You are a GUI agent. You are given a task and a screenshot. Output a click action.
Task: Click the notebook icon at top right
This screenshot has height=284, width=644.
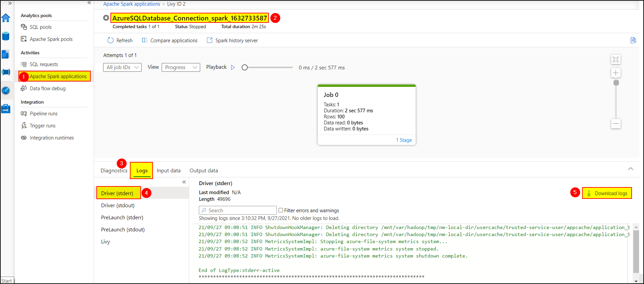pyautogui.click(x=633, y=40)
